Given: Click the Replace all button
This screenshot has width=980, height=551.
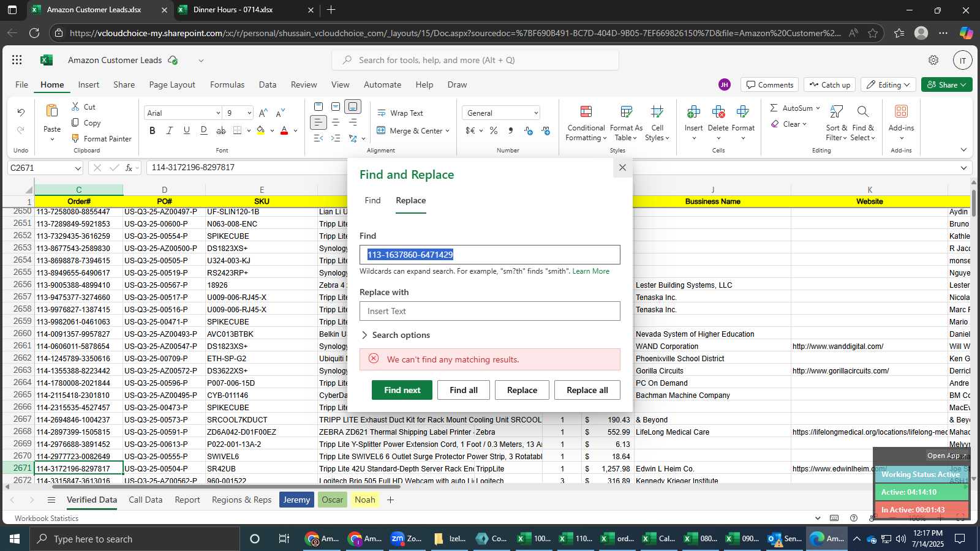Looking at the screenshot, I should (x=587, y=390).
